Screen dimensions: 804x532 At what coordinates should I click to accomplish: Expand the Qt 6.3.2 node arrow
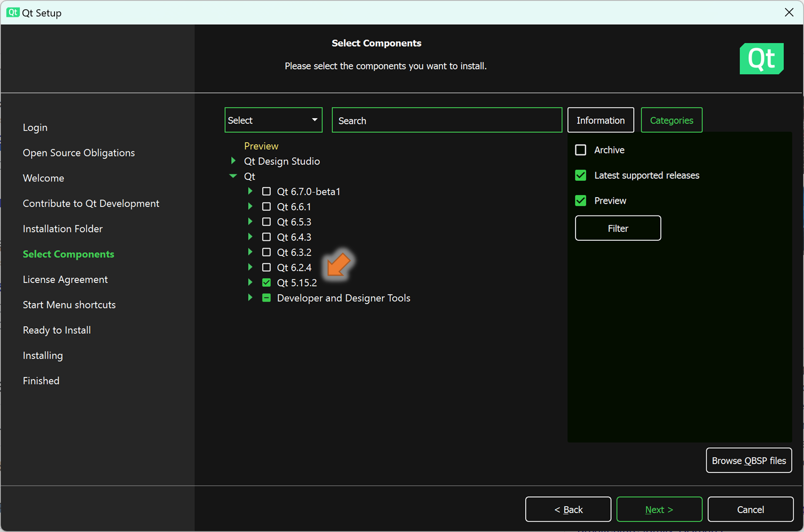click(x=250, y=251)
